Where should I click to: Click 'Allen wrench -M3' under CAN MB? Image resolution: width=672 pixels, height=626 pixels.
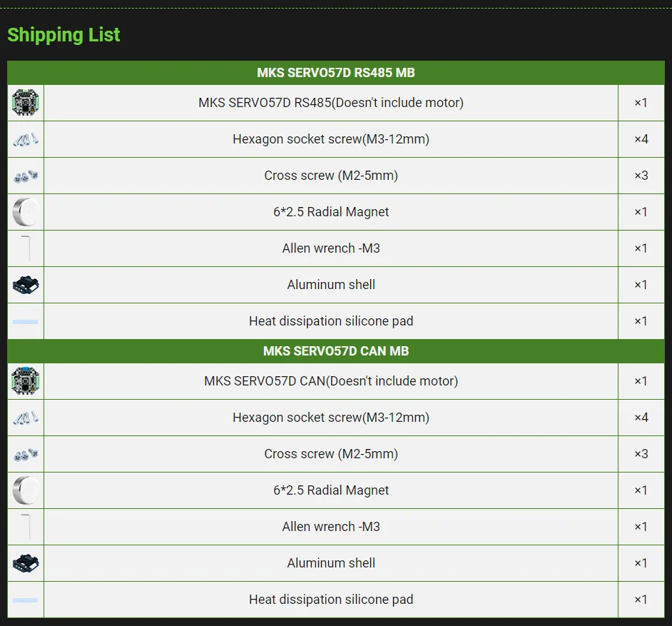(x=331, y=527)
